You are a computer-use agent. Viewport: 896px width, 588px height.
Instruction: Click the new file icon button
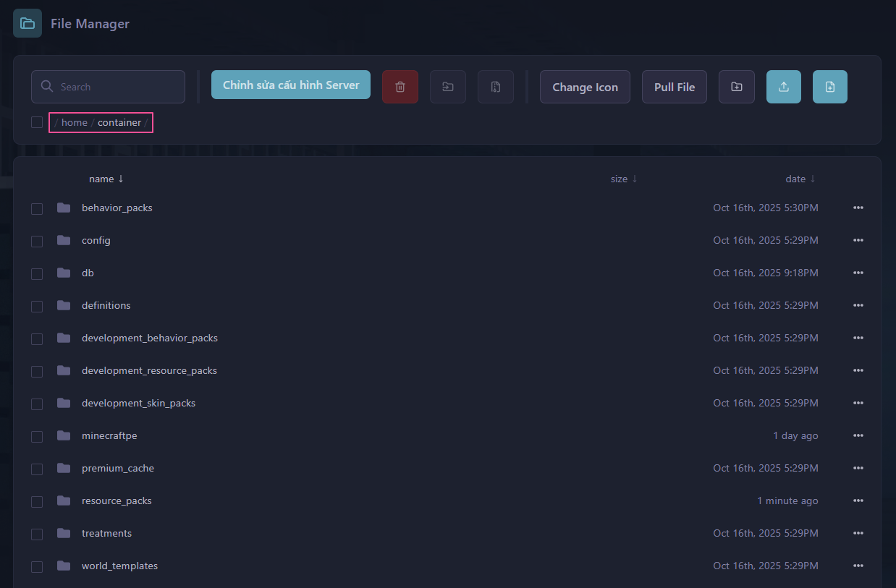click(x=829, y=87)
